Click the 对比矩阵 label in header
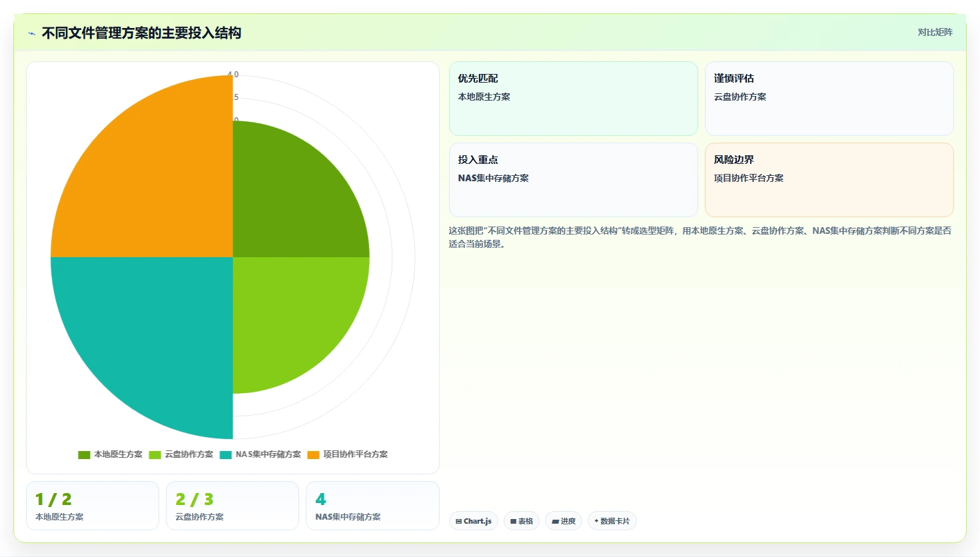The width and height of the screenshot is (980, 557). pos(935,32)
